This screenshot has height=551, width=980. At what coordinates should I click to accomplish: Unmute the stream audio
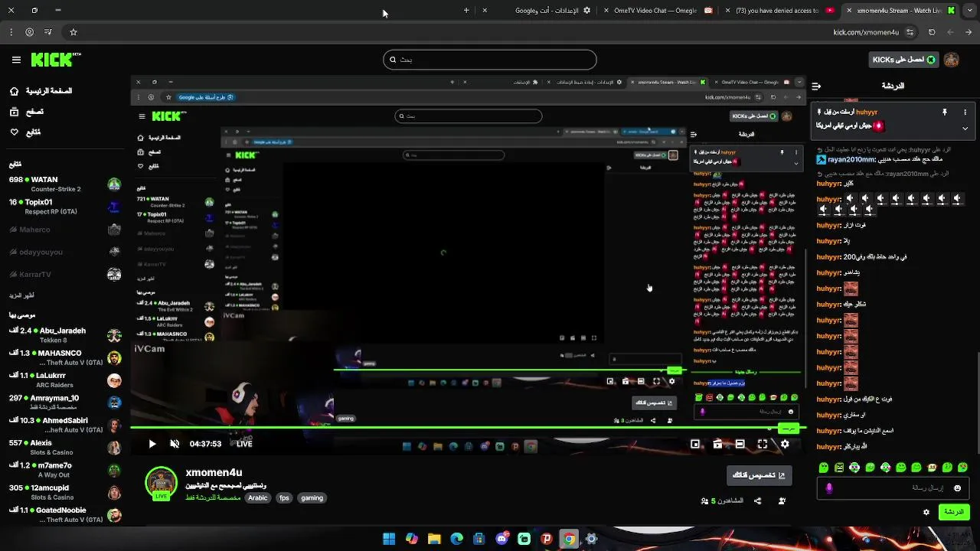coord(175,444)
